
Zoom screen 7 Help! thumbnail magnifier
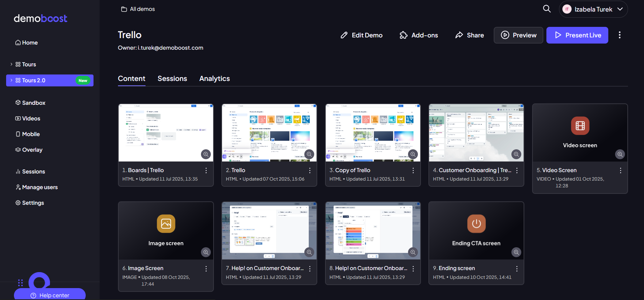click(309, 252)
